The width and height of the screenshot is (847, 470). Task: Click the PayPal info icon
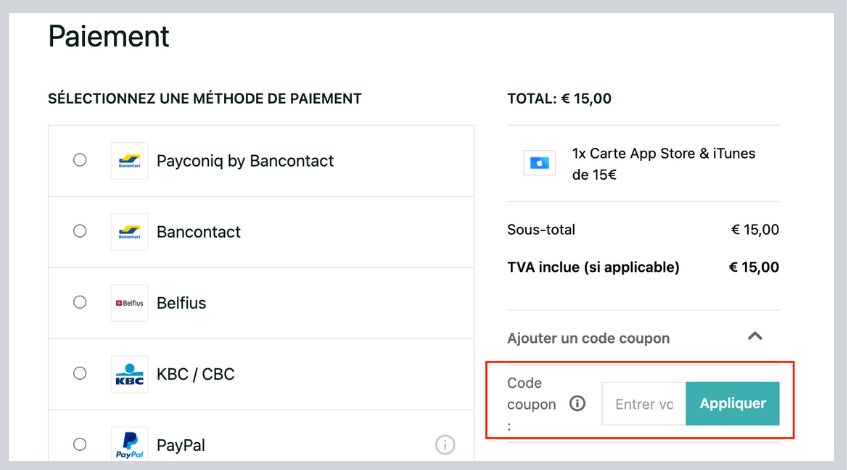445,445
